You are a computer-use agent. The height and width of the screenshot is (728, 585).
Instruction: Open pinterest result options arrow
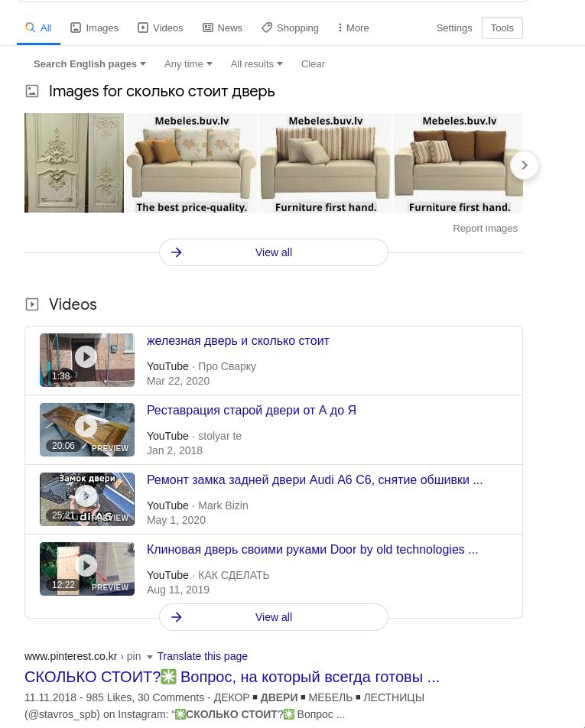click(x=150, y=657)
